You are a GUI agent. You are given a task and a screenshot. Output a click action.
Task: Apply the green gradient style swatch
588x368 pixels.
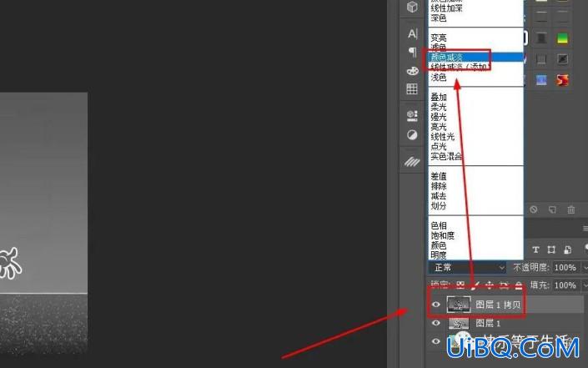[x=562, y=38]
